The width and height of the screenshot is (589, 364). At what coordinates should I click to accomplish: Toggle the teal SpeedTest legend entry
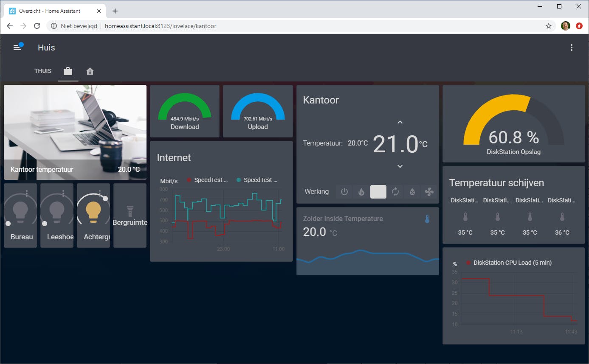[x=257, y=180]
